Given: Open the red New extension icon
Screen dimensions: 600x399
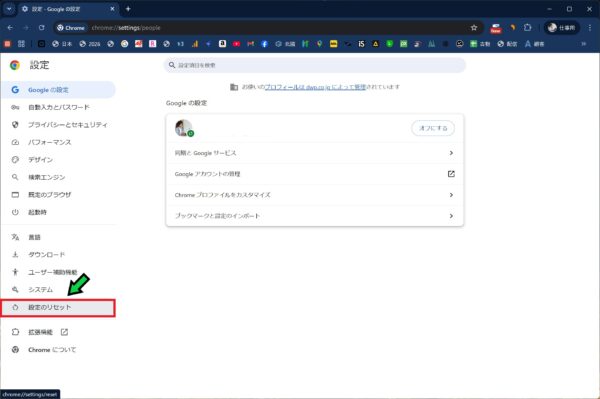Looking at the screenshot, I should click(496, 28).
